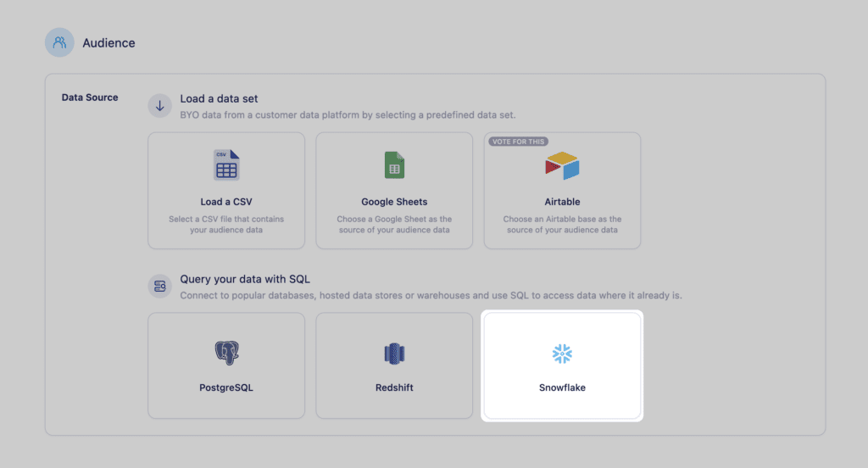Click the green Google Sheets icon
The image size is (868, 468).
[394, 164]
